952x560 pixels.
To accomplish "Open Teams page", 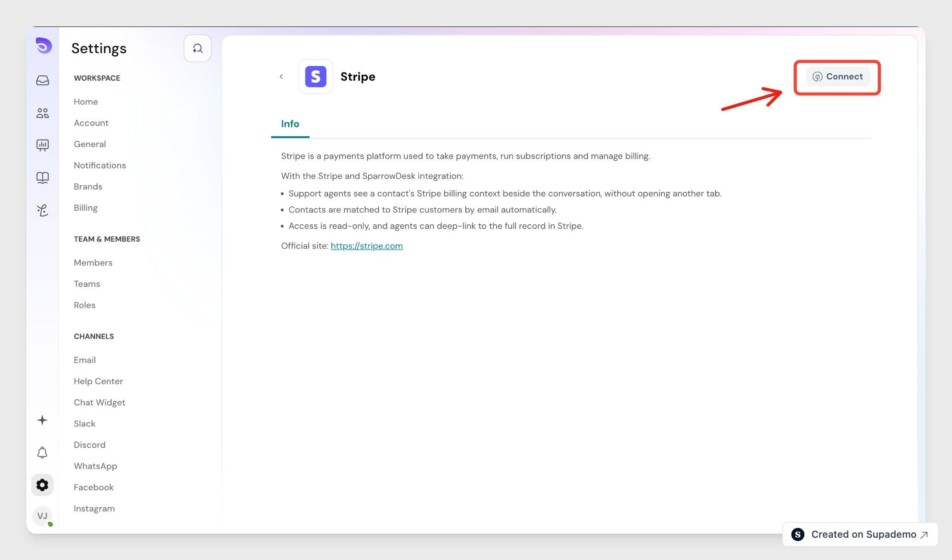I will coord(87,284).
